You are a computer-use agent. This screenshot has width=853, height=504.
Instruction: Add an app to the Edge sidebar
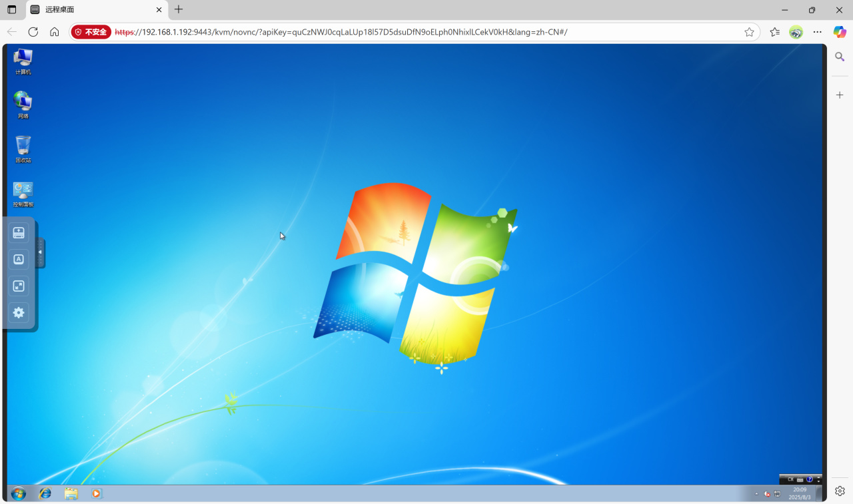(x=840, y=95)
